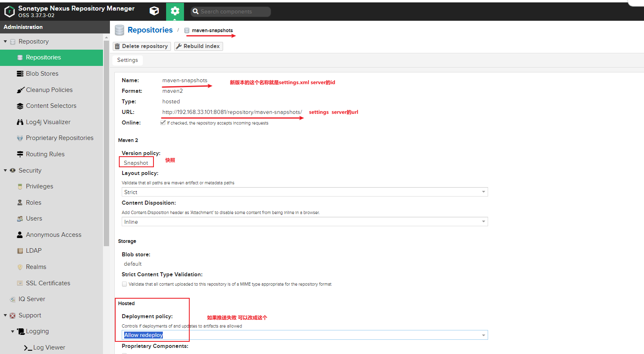Collapse the Logging tree node
The width and height of the screenshot is (644, 354).
[13, 332]
